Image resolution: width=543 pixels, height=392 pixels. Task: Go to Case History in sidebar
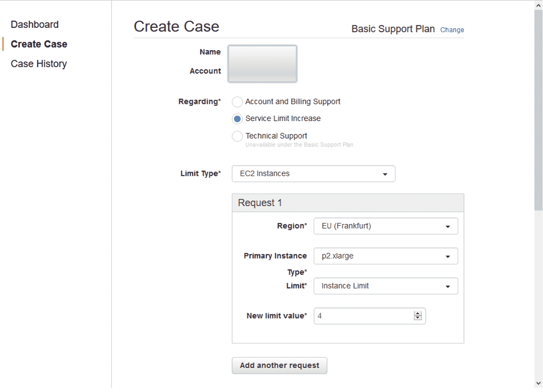pos(39,64)
